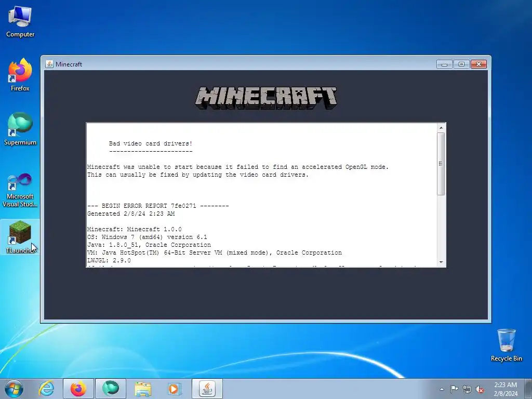
Task: Click the 'LWJGL: 2.9.0' line
Action: pos(109,261)
